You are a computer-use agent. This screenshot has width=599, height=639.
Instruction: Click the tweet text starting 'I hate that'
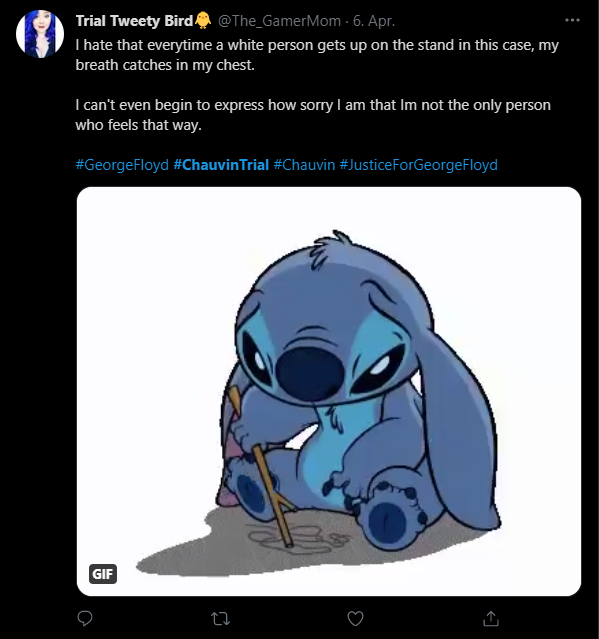coord(317,55)
